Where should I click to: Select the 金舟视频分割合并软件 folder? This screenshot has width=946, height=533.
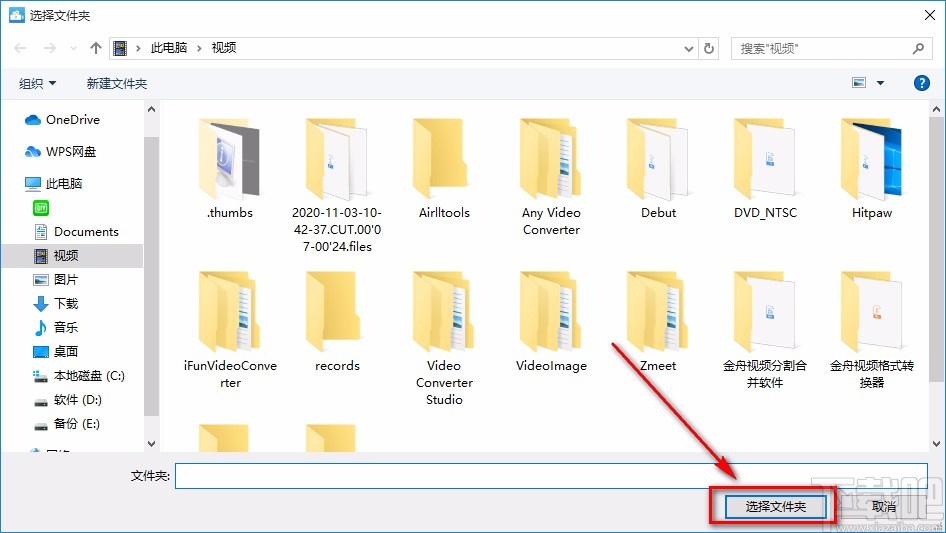click(765, 330)
